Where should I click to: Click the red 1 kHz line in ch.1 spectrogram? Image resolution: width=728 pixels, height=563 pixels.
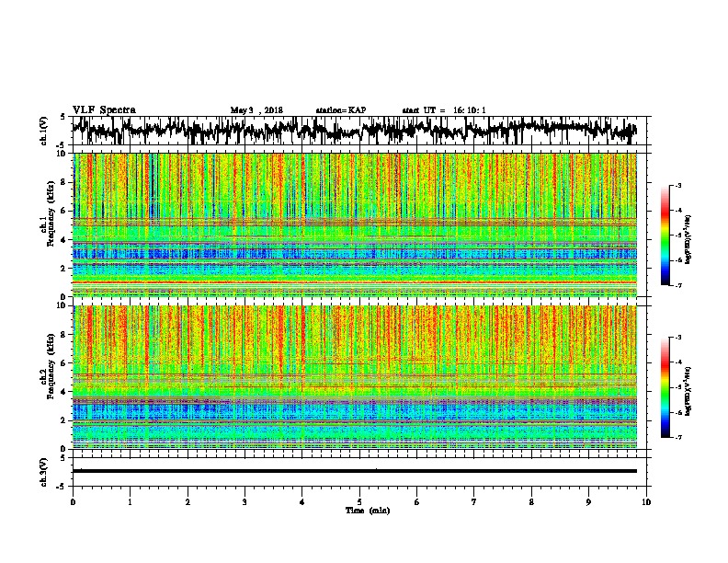pyautogui.click(x=355, y=282)
